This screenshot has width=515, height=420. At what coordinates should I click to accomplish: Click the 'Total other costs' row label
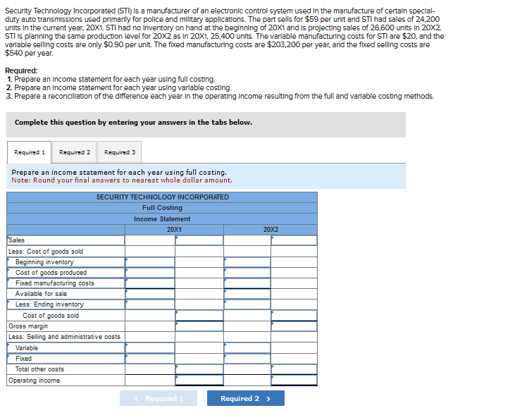39,369
